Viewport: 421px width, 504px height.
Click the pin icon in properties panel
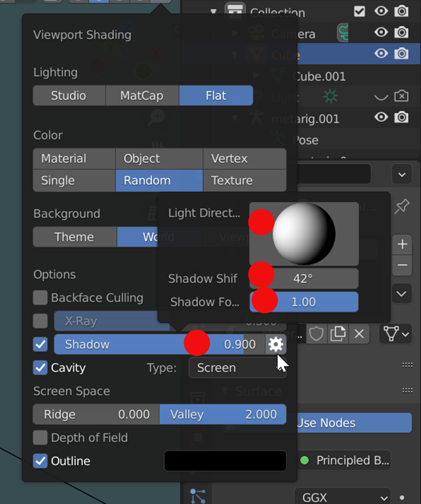(x=402, y=206)
